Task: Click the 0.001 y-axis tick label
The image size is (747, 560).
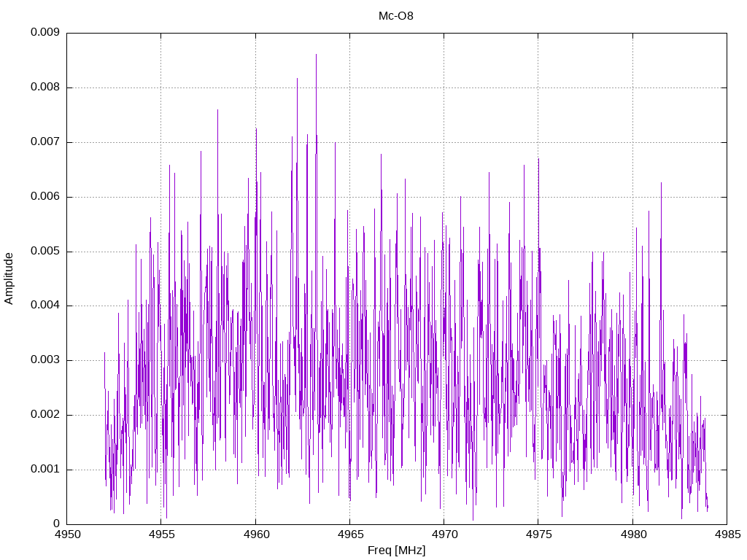Action: point(45,469)
